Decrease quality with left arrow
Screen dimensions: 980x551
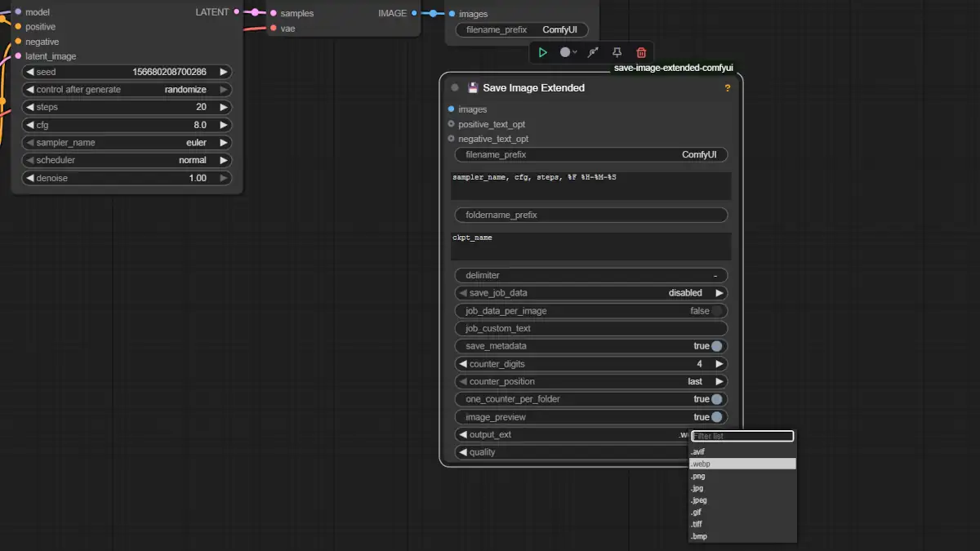(463, 452)
